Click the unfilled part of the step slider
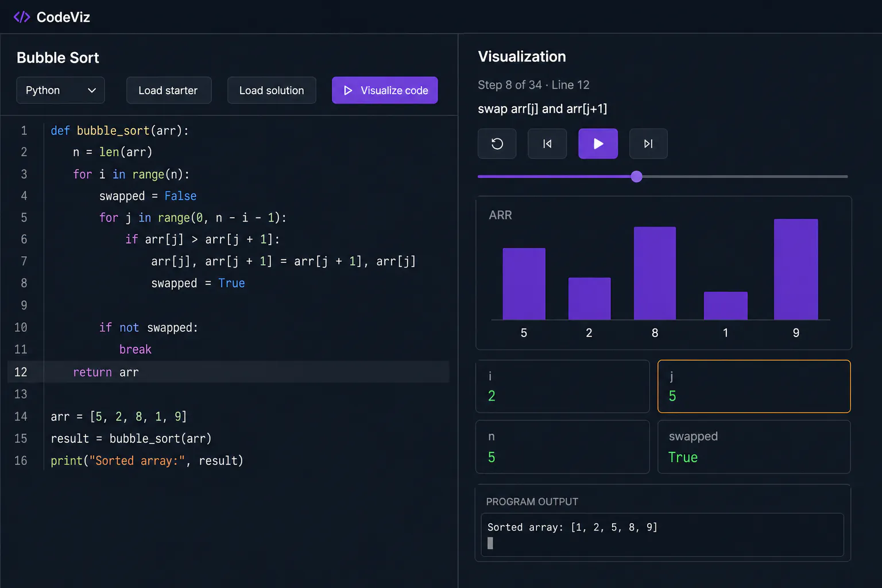 click(x=745, y=176)
